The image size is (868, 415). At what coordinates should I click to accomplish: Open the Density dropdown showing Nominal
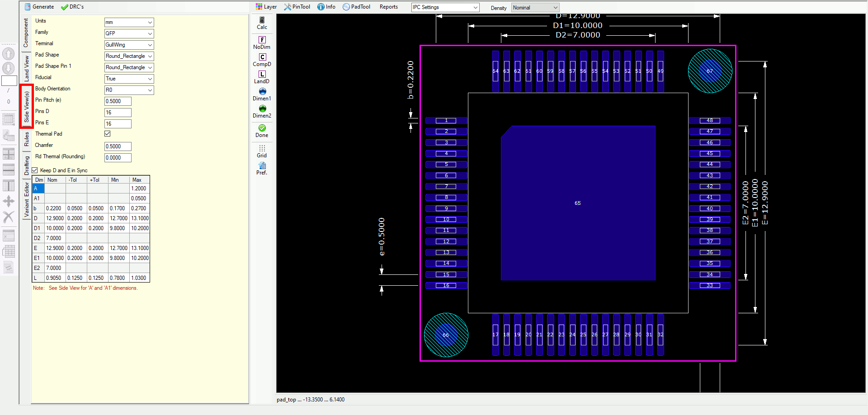(535, 8)
